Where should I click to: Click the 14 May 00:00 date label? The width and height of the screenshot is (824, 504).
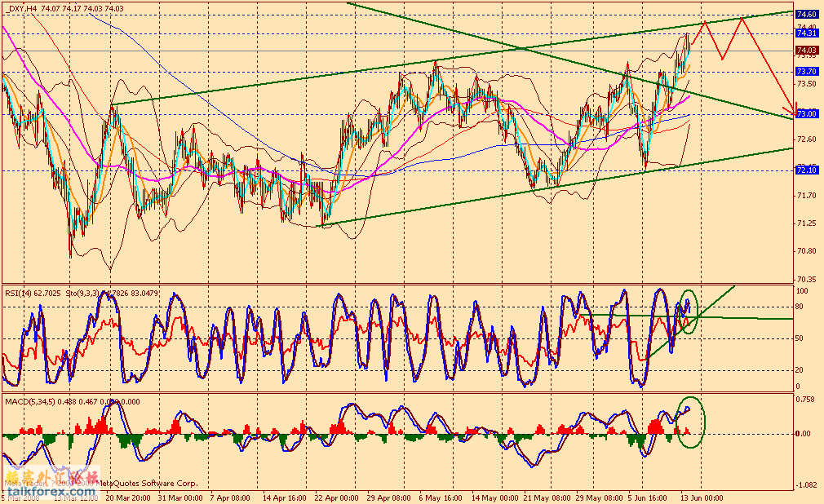tap(494, 497)
